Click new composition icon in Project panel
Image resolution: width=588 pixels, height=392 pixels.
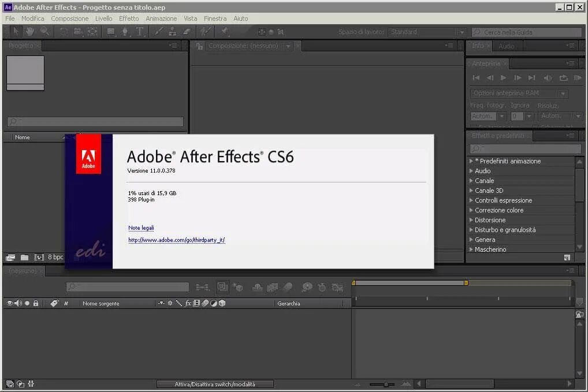[39, 257]
